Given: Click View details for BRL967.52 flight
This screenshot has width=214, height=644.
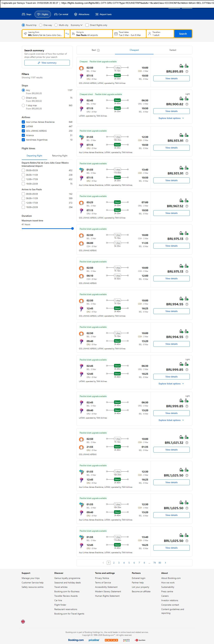Looking at the screenshot, I should [x=171, y=213].
